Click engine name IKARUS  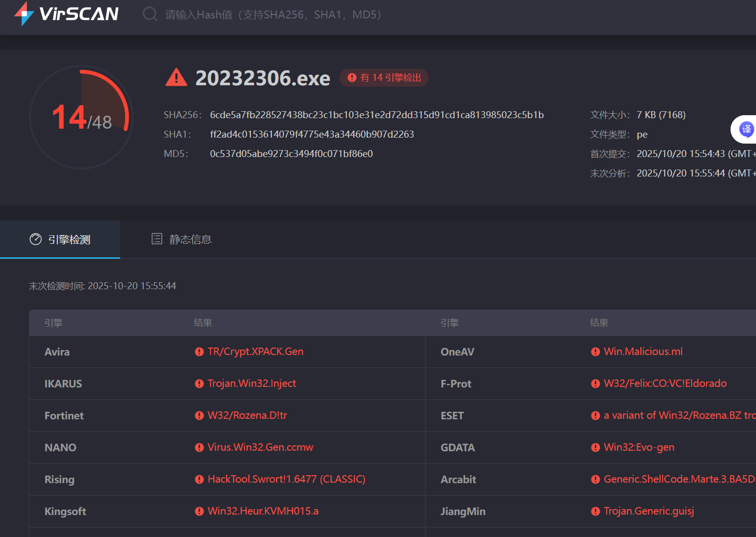[x=63, y=384]
